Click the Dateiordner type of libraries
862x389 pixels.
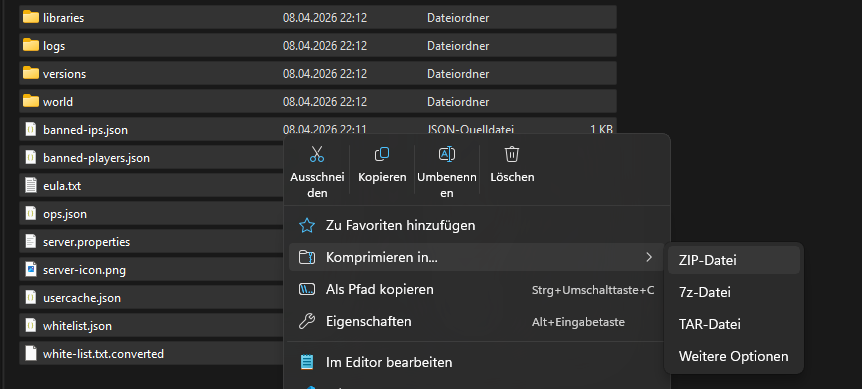pos(458,18)
